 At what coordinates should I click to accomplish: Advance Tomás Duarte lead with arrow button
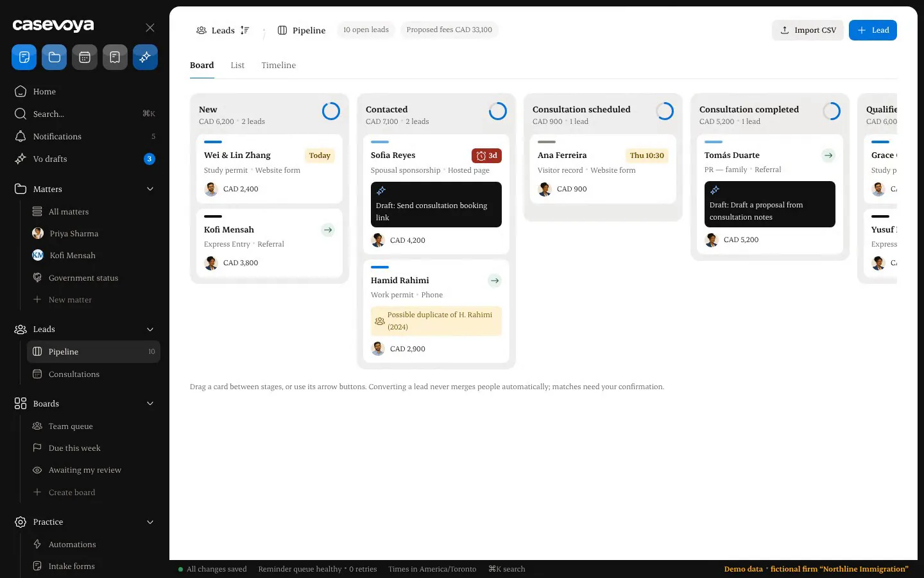click(x=828, y=155)
